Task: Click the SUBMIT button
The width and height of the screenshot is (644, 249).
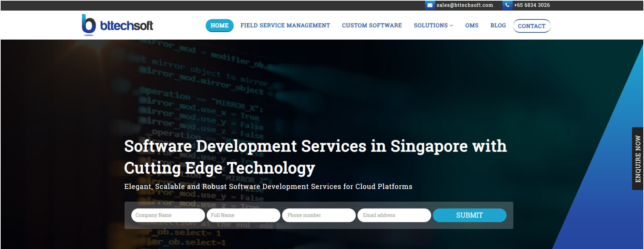Action: [470, 215]
